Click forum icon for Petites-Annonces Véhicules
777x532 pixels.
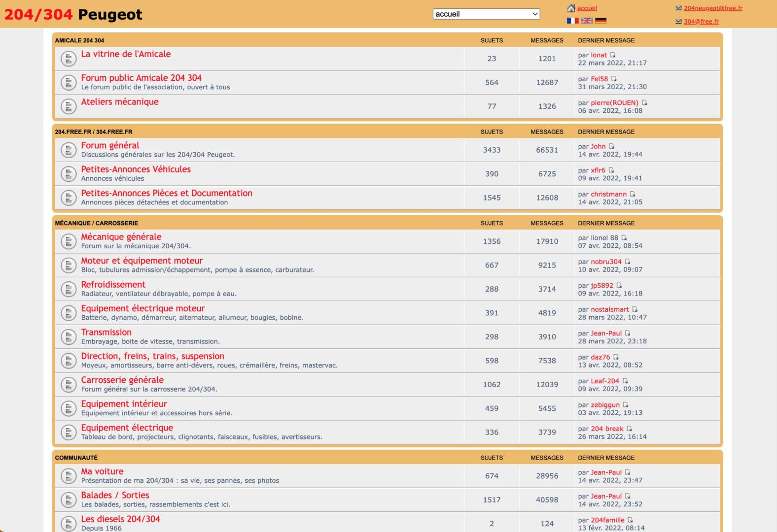point(69,174)
